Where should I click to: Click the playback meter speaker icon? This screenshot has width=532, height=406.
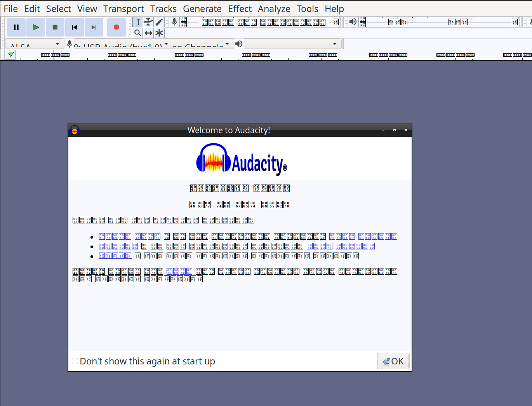point(353,22)
